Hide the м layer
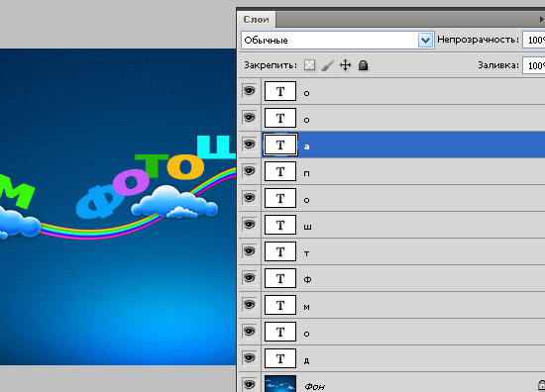The image size is (545, 392). click(249, 305)
